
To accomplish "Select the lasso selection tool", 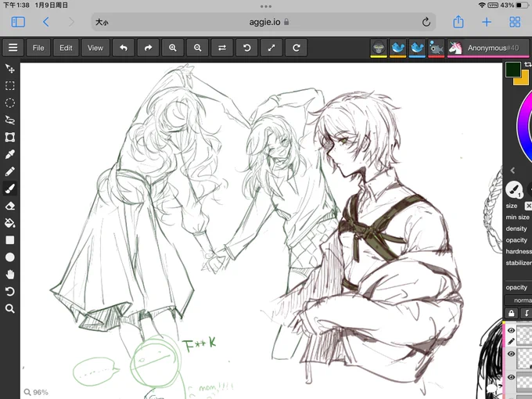I will (10, 120).
